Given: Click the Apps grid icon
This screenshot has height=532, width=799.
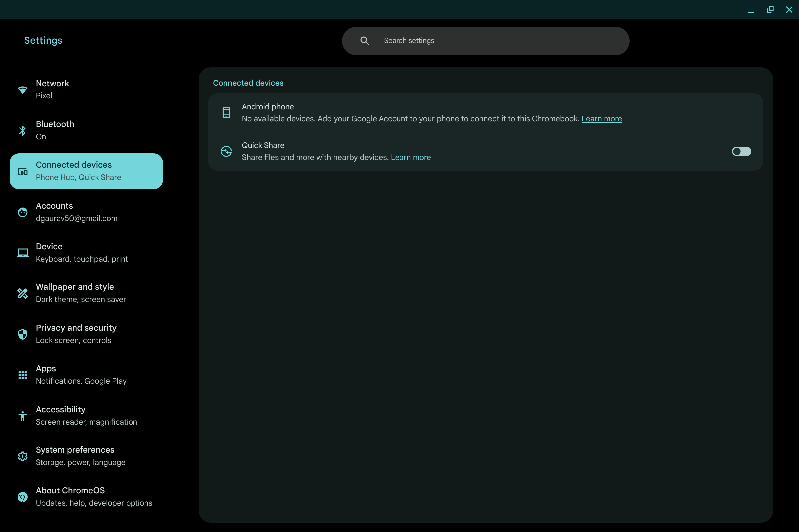Looking at the screenshot, I should coord(22,375).
